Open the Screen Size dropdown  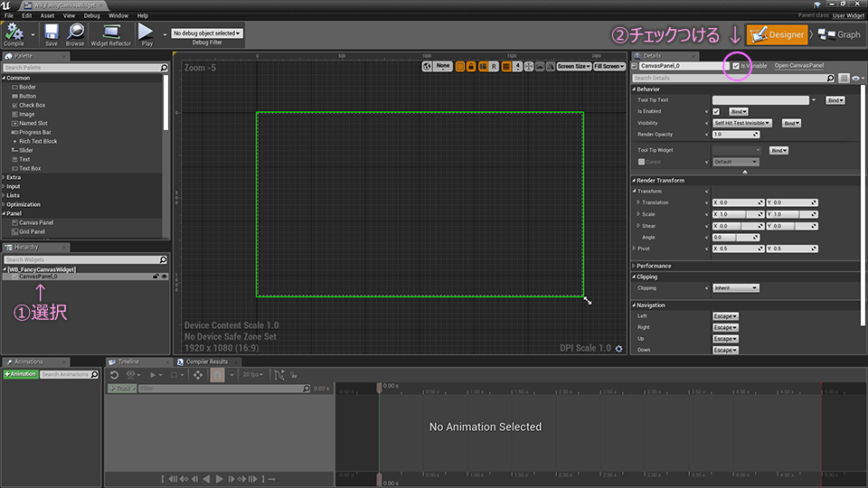(x=573, y=66)
